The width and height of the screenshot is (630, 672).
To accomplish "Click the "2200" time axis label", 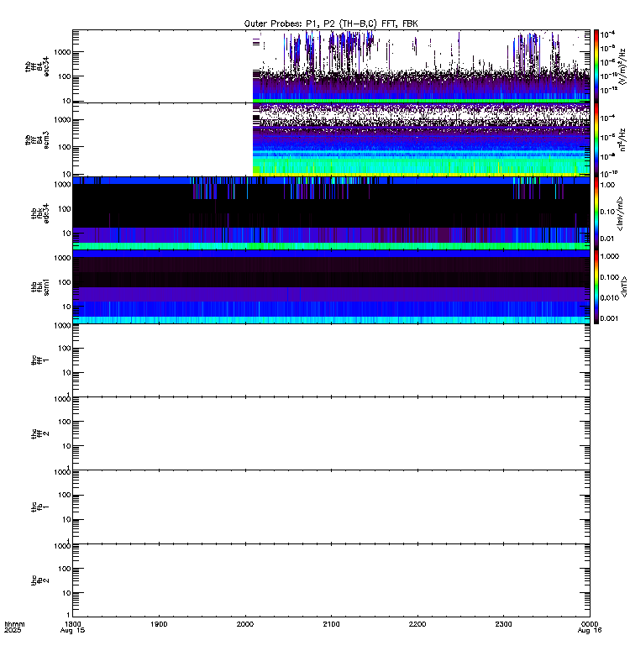I will (417, 624).
